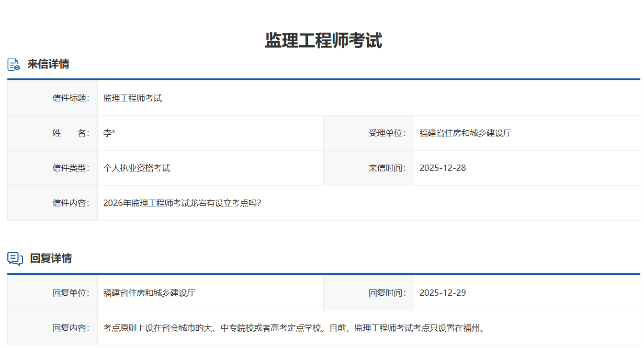The width and height of the screenshot is (644, 348).
Task: Click the 姓名 field label
Action: point(71,133)
